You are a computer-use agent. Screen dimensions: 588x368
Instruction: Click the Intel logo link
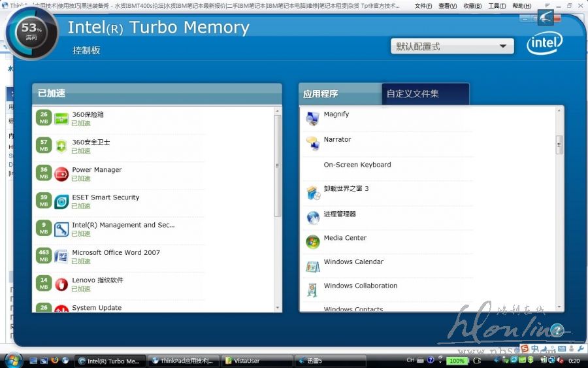click(x=544, y=44)
